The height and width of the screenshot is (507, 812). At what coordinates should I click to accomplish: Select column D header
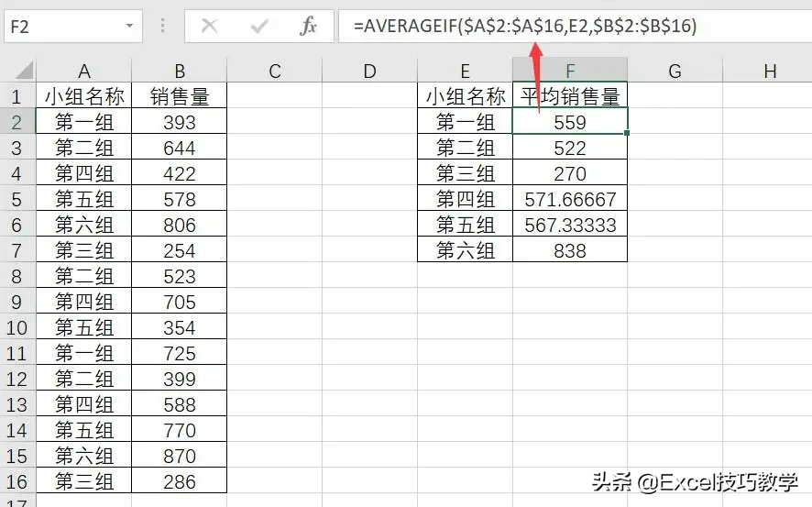(369, 71)
